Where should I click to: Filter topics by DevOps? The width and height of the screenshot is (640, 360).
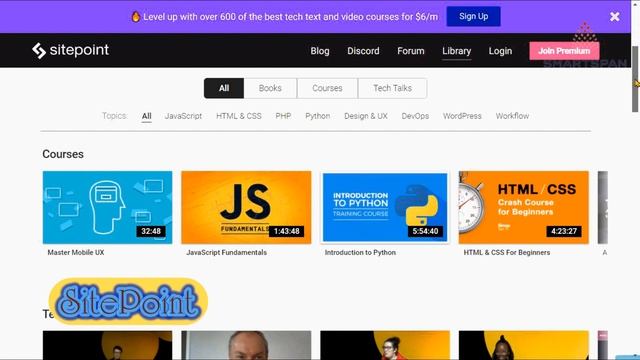(x=415, y=116)
